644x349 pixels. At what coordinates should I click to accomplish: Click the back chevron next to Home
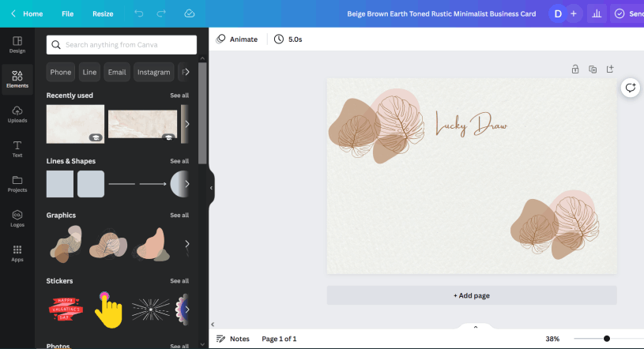[13, 13]
